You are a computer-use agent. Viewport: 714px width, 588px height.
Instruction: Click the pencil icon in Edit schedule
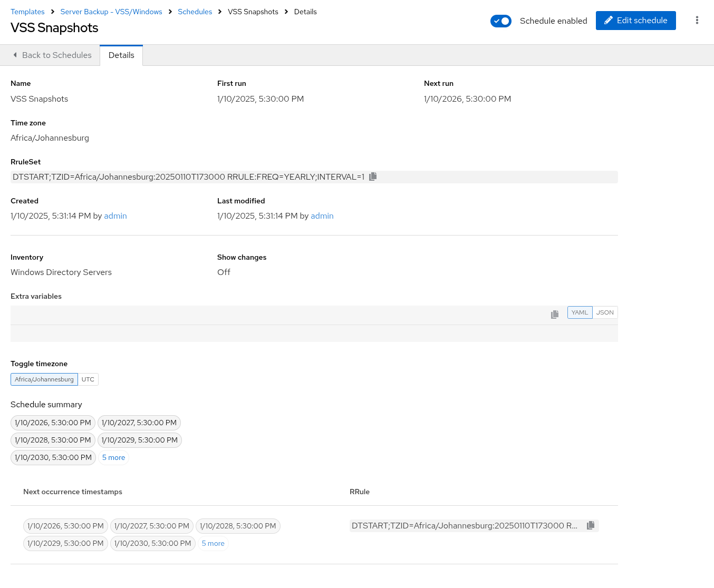[x=609, y=20]
